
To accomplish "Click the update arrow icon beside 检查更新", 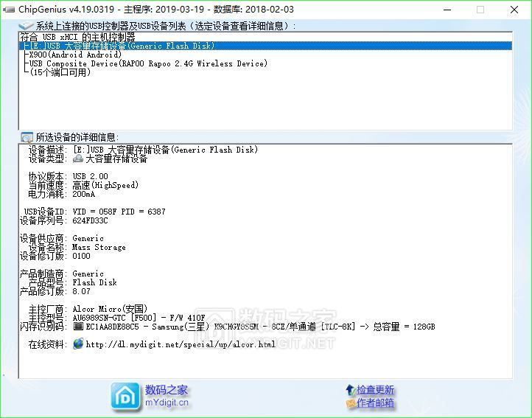I will 350,389.
